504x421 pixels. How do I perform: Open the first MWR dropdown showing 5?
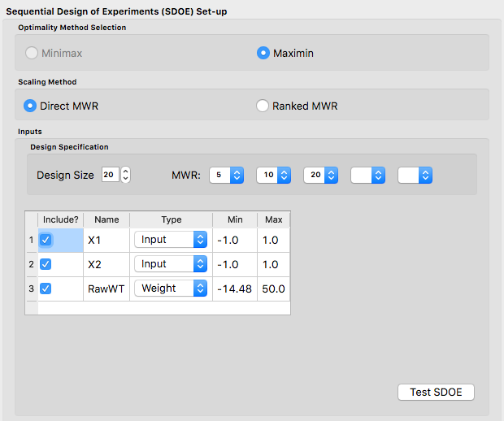coord(226,175)
